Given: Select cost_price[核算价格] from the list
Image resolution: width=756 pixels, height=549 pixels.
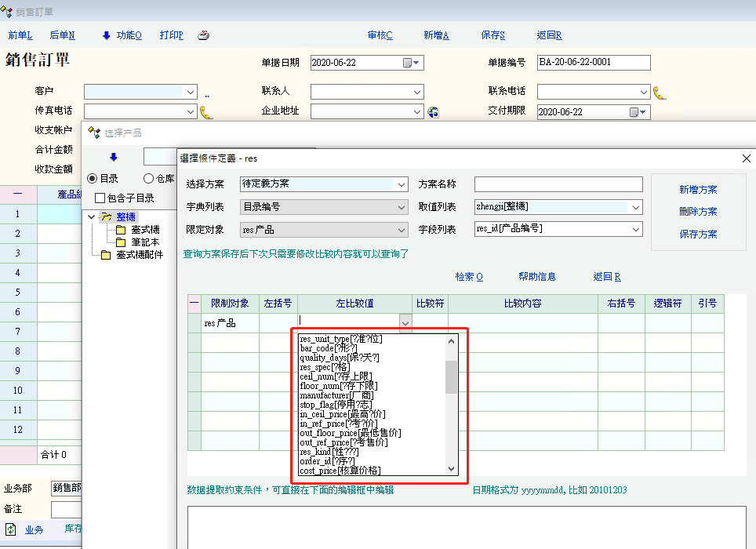Looking at the screenshot, I should click(340, 471).
